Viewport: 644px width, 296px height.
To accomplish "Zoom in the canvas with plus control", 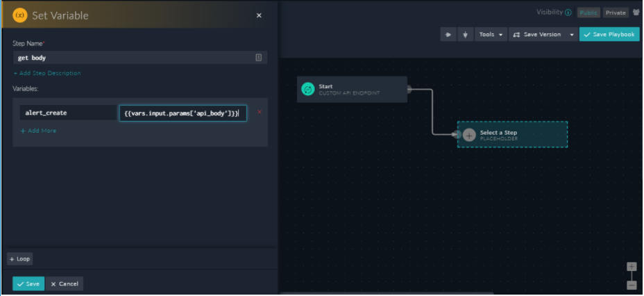I will click(x=632, y=267).
